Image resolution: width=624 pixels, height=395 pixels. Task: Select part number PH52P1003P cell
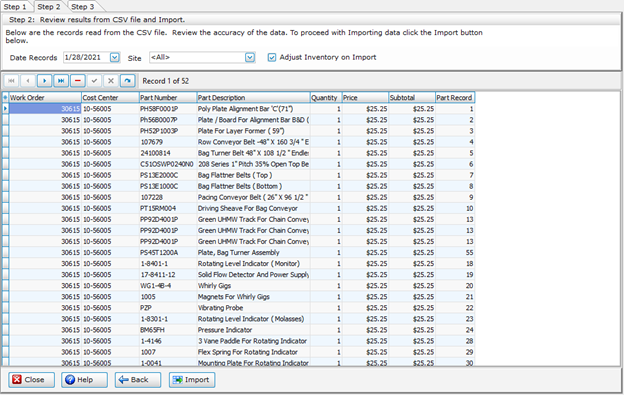[x=168, y=131]
